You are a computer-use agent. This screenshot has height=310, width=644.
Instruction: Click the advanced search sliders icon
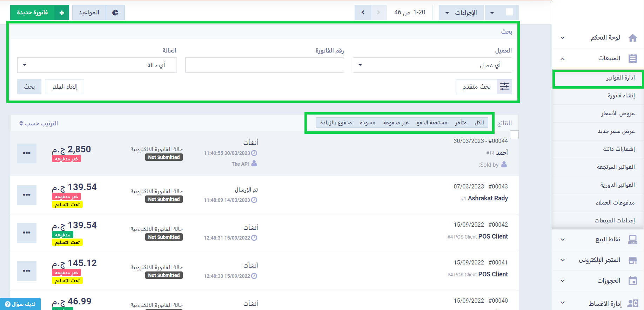(x=504, y=87)
